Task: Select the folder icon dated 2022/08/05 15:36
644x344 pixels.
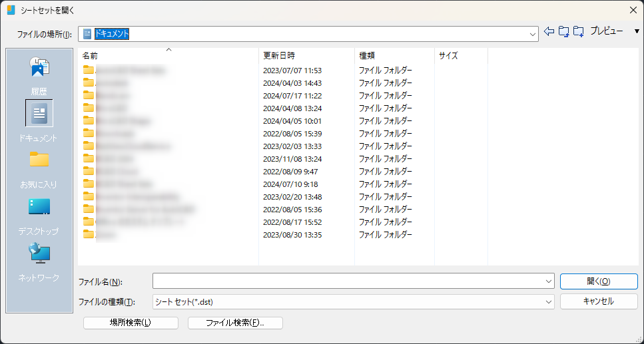Action: (89, 209)
